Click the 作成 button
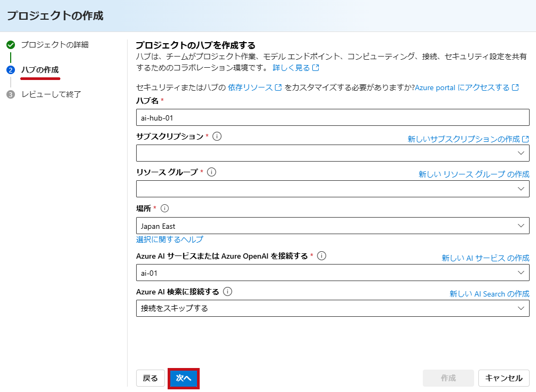 [x=448, y=378]
